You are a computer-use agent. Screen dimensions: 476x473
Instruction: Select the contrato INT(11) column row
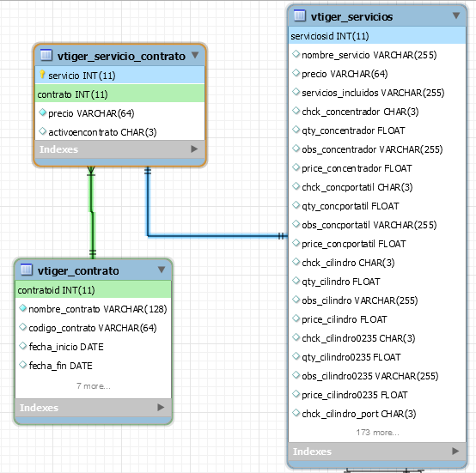[x=120, y=94]
